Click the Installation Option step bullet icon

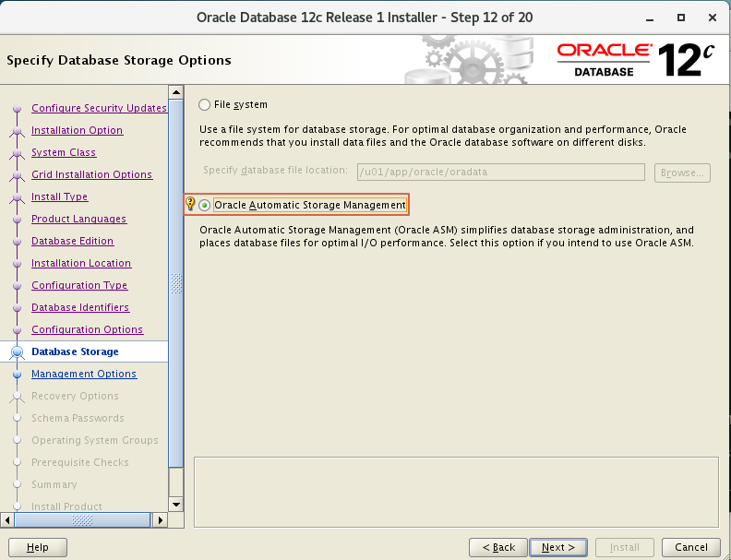[18, 130]
